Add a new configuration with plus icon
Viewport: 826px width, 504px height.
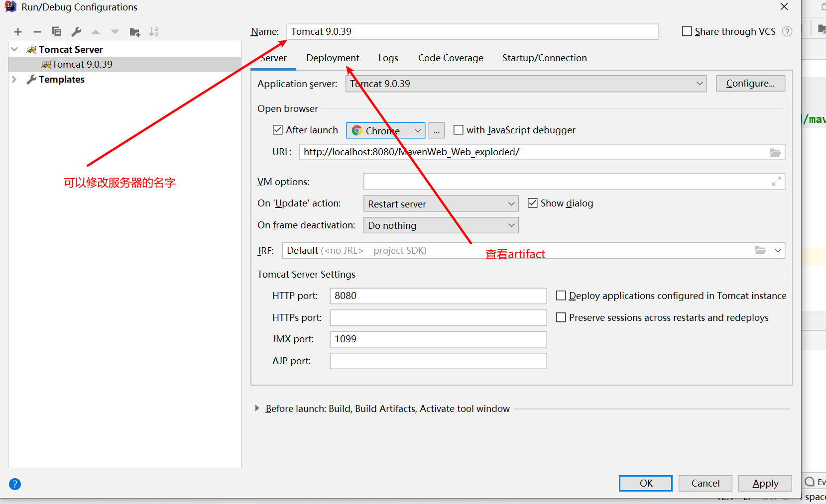[x=18, y=32]
